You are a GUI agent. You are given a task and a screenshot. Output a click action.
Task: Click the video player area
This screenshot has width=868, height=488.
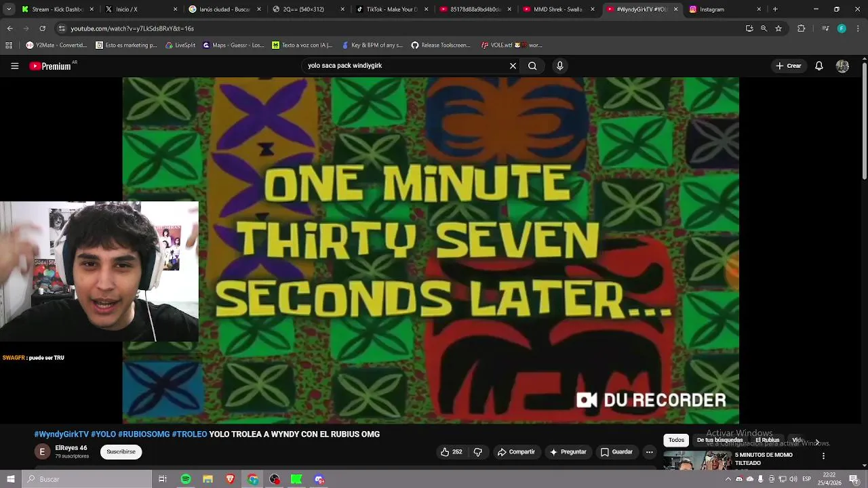click(431, 250)
